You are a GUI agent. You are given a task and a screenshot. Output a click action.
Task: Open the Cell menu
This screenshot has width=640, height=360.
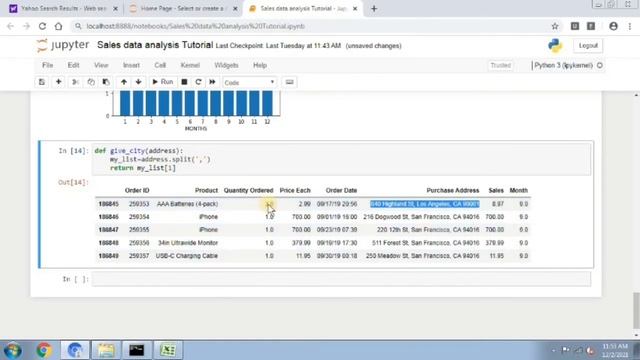click(160, 65)
